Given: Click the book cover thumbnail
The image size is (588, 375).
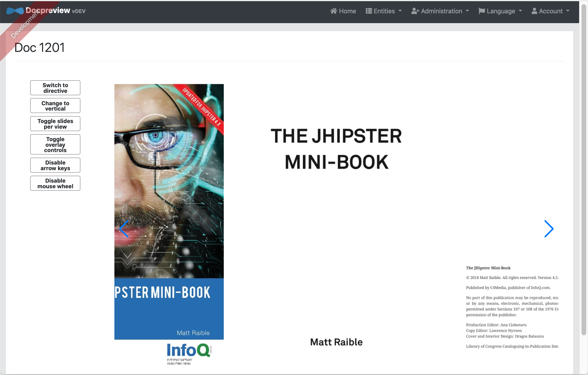Looking at the screenshot, I should coord(169,212).
